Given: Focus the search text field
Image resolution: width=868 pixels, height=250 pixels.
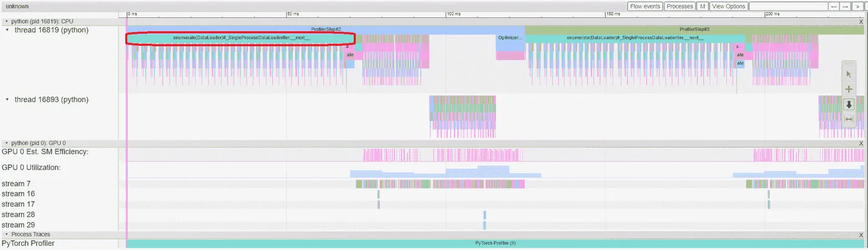Looking at the screenshot, I should 788,6.
